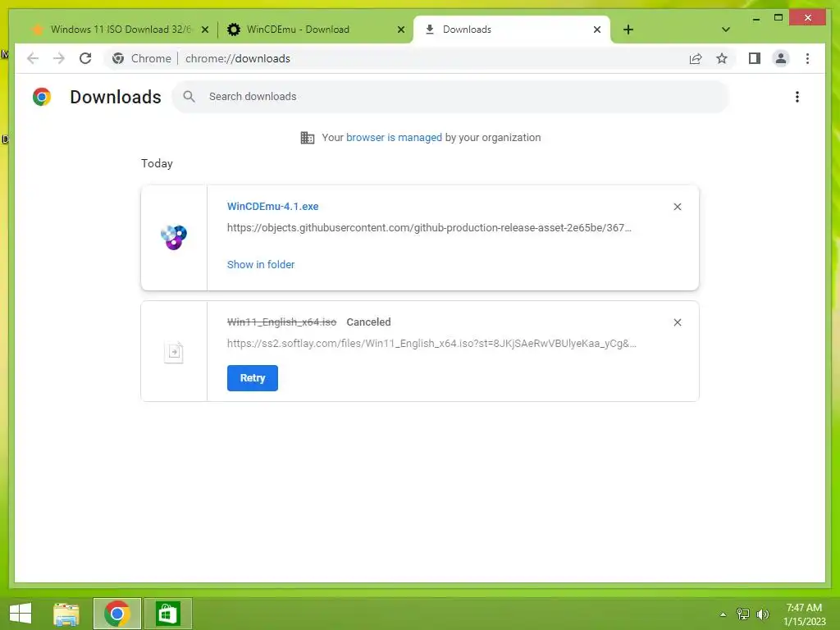Open a new tab with plus button
Viewport: 840px width, 630px height.
tap(628, 30)
